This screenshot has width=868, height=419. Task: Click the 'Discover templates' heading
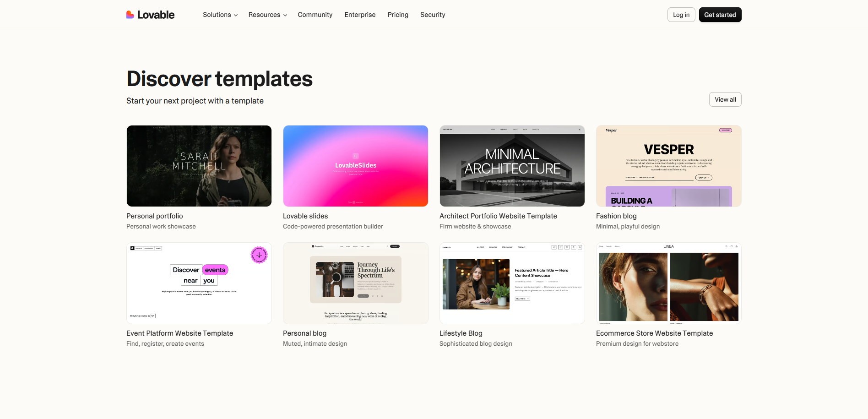(220, 79)
